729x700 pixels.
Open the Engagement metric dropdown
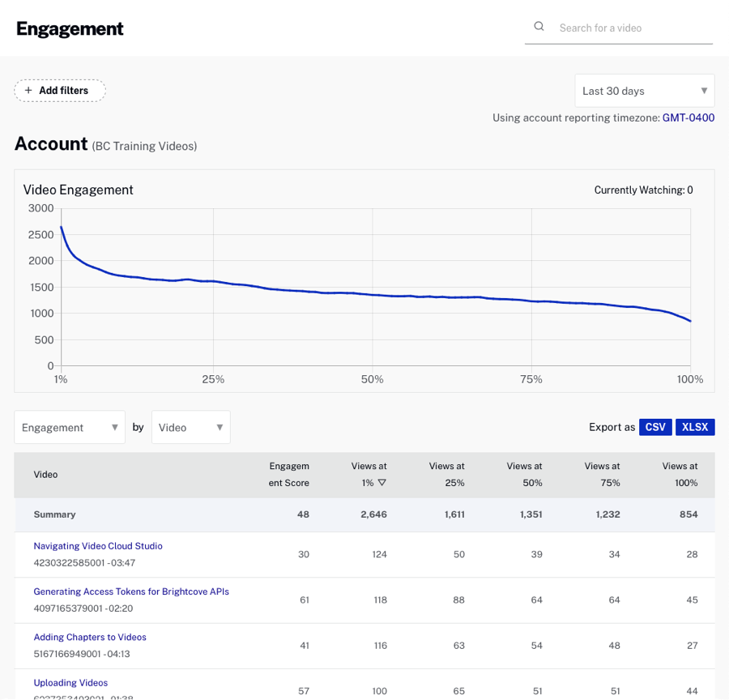69,427
